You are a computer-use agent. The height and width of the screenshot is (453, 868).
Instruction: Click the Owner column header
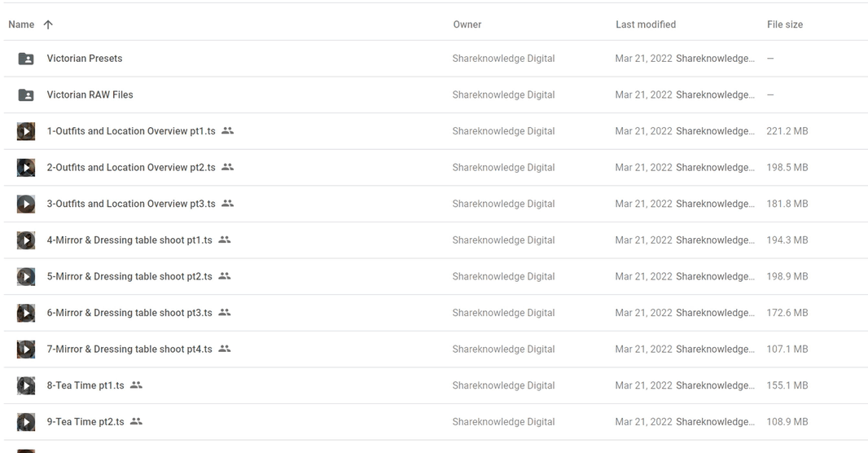pos(467,24)
